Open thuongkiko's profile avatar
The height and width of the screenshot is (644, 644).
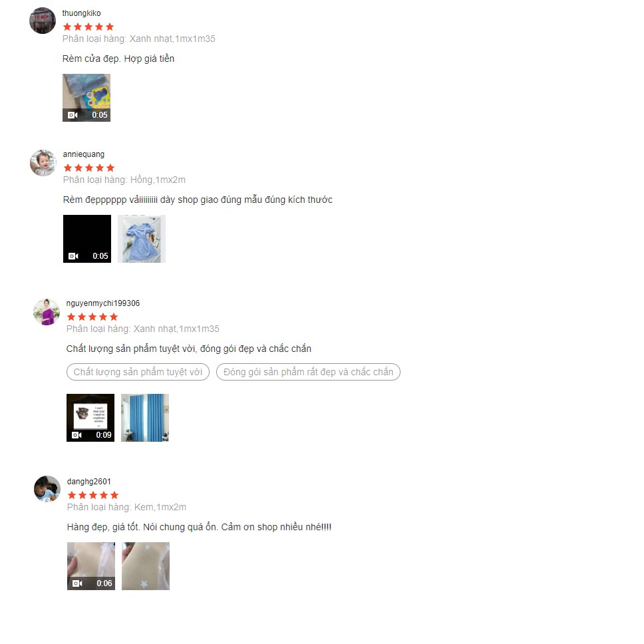click(43, 21)
